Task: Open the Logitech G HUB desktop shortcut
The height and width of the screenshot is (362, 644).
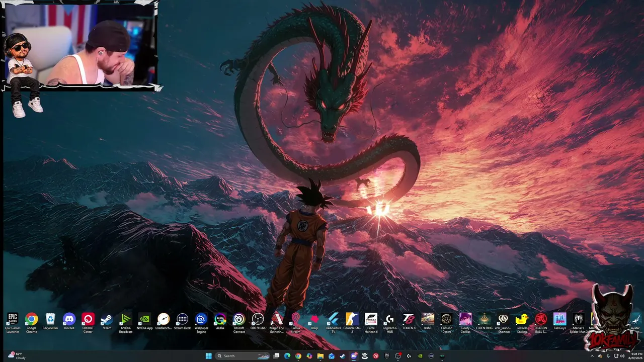Action: 390,322
